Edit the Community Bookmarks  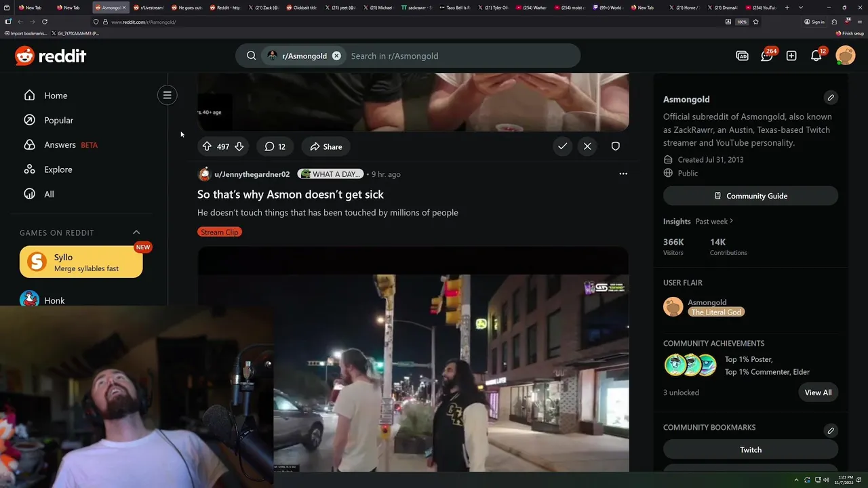click(831, 430)
